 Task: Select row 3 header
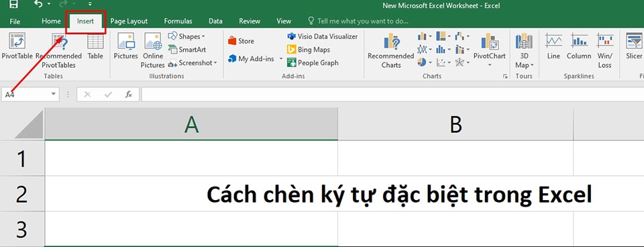pos(21,230)
